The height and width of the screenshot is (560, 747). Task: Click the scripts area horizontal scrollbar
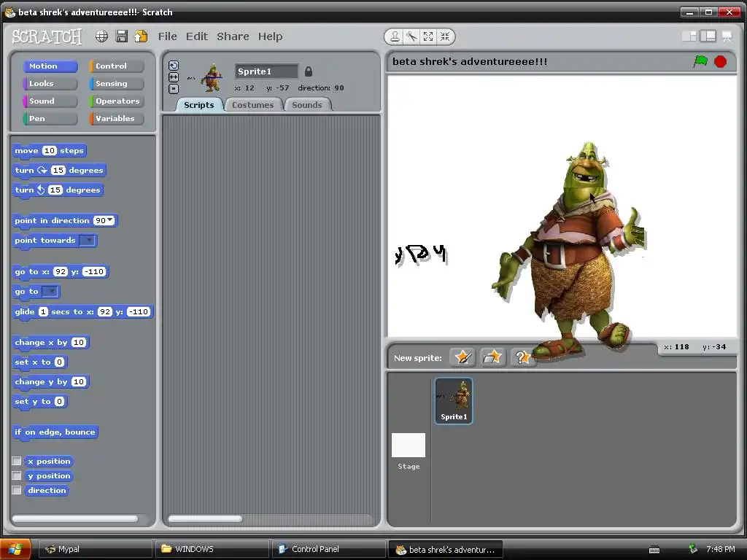(205, 518)
